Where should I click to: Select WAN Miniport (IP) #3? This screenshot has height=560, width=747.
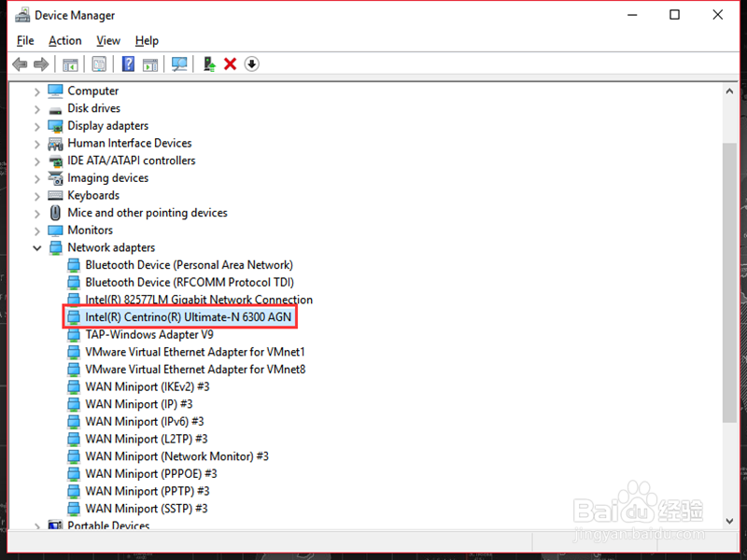pos(138,404)
